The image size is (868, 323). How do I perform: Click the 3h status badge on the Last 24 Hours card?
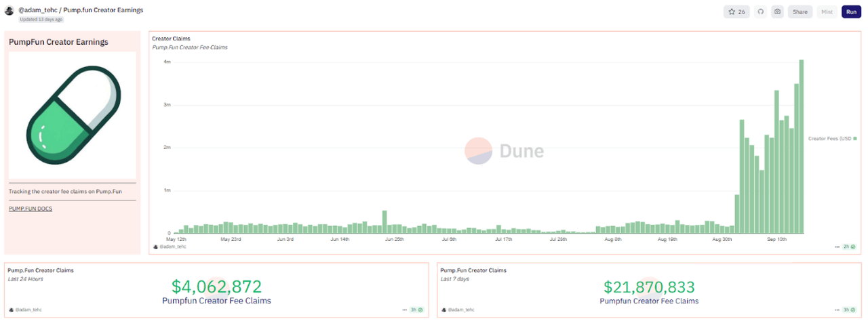pyautogui.click(x=416, y=309)
